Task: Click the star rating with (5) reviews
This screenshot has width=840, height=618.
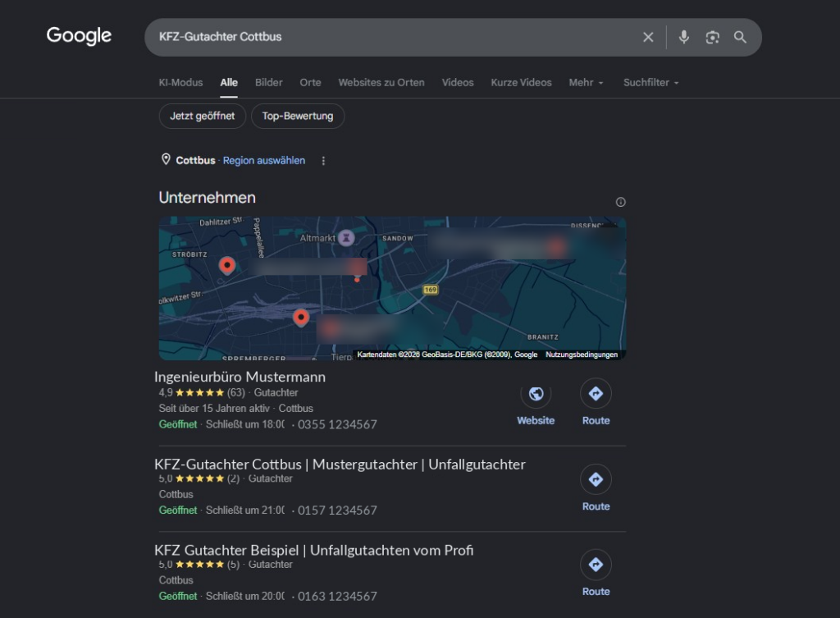Action: (x=199, y=565)
